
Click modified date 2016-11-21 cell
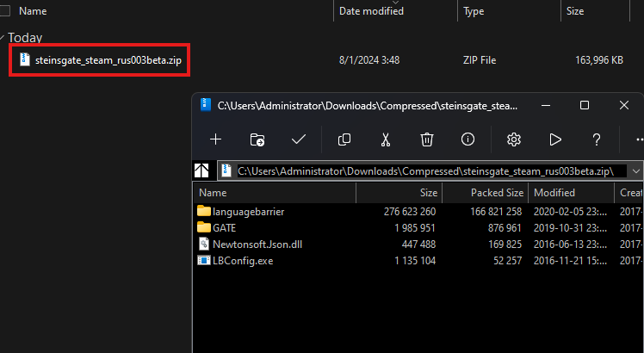(x=570, y=261)
